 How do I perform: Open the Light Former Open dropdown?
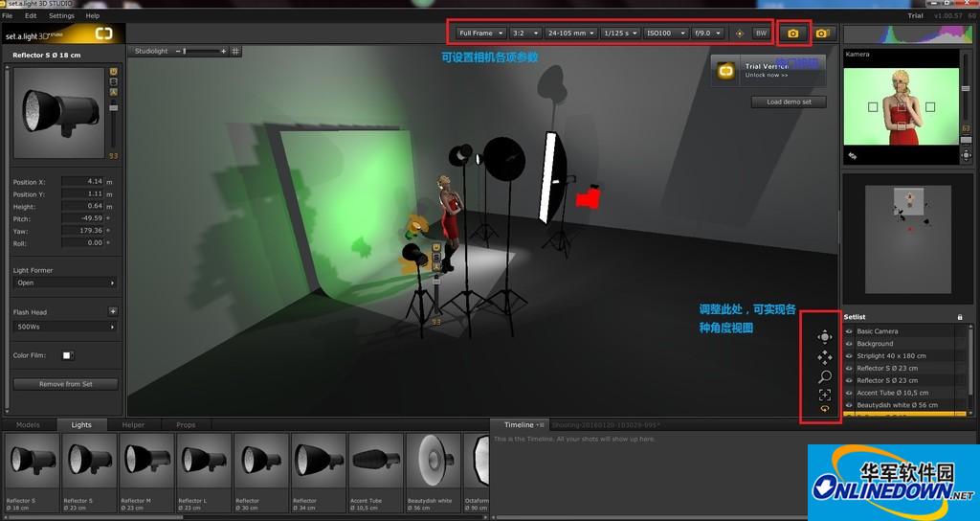(x=66, y=283)
